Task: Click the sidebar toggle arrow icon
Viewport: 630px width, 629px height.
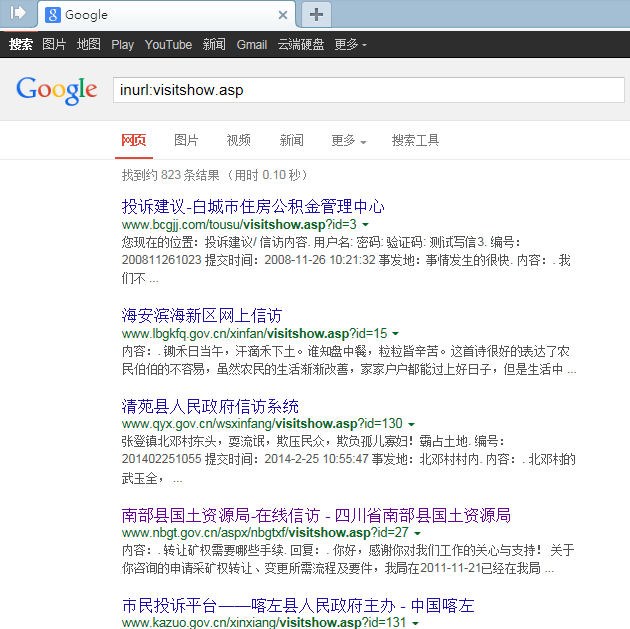Action: tap(18, 13)
